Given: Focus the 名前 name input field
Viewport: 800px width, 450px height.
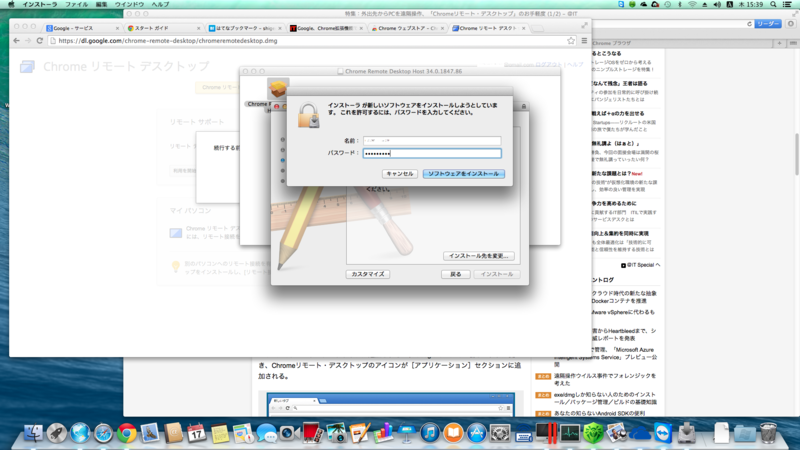Looking at the screenshot, I should coord(432,140).
